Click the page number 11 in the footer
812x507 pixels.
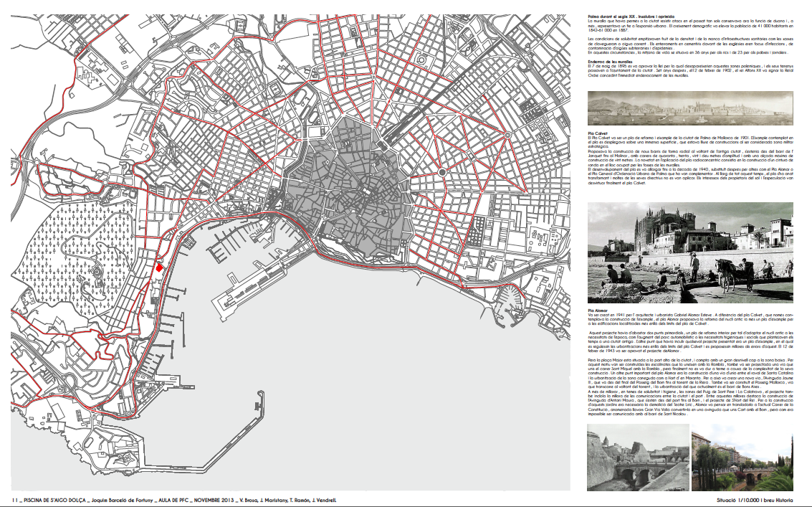[x=14, y=500]
